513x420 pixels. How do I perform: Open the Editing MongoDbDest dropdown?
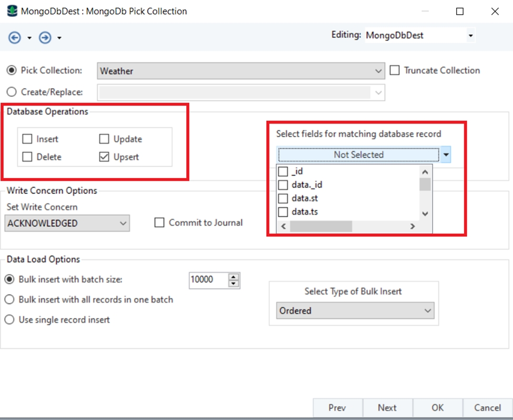(x=470, y=36)
